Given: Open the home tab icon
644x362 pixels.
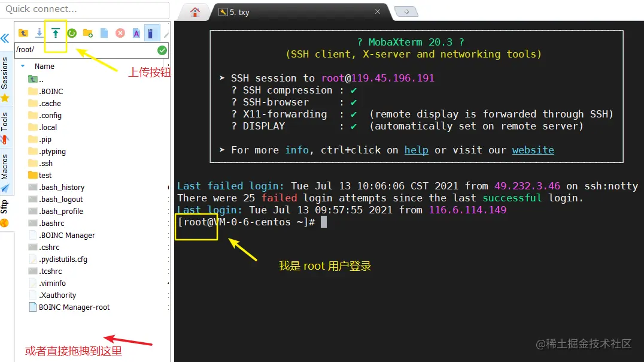Looking at the screenshot, I should tap(195, 12).
